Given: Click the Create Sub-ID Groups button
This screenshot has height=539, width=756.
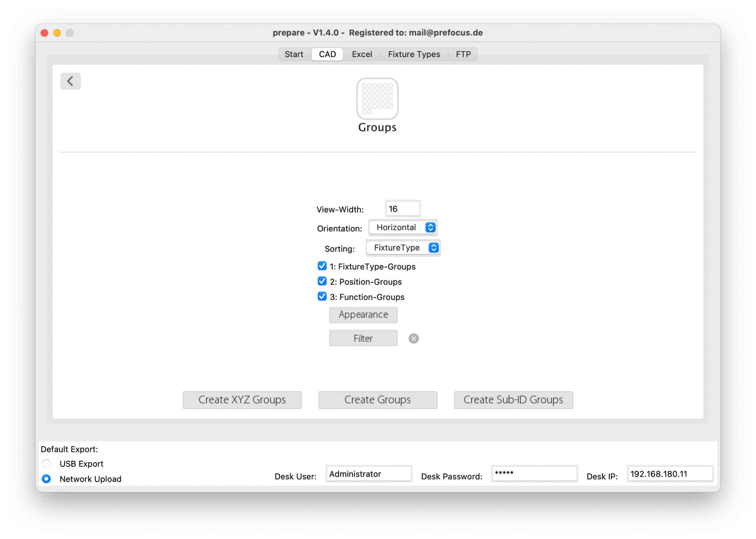Looking at the screenshot, I should coord(513,400).
